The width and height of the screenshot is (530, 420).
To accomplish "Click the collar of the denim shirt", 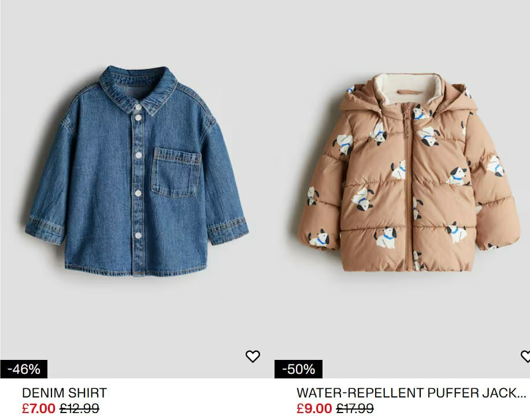I will click(138, 88).
